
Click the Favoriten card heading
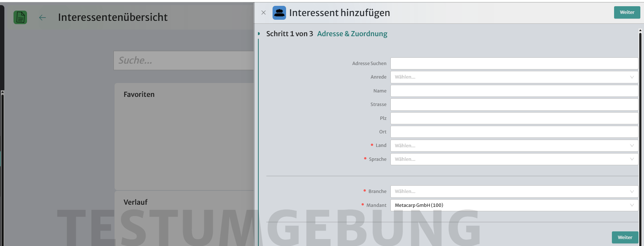point(139,94)
